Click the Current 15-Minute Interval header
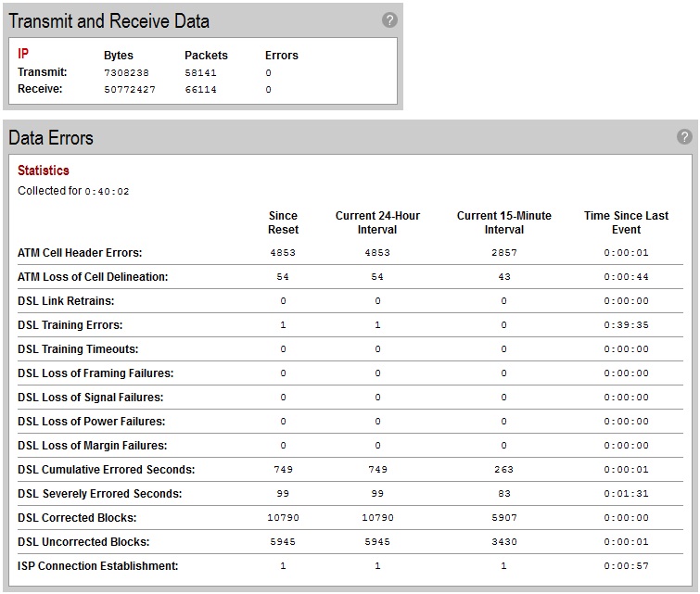This screenshot has height=594, width=700. coord(503,222)
